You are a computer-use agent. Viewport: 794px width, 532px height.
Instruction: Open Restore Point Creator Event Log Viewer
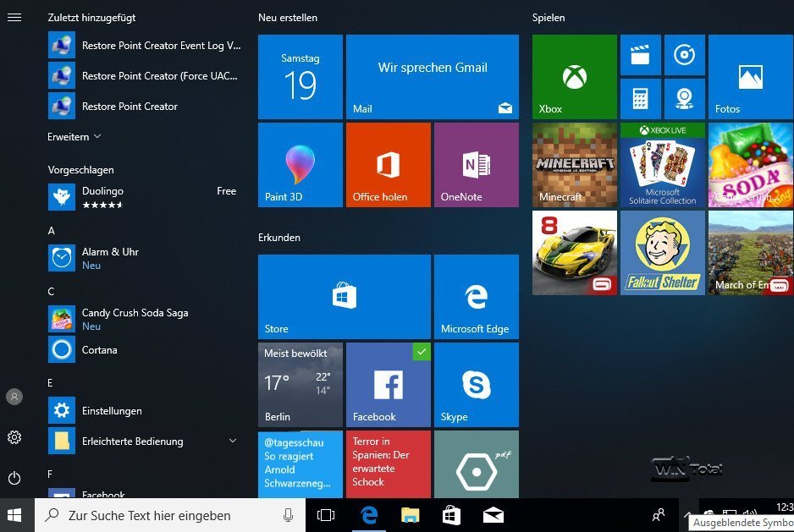(x=144, y=45)
